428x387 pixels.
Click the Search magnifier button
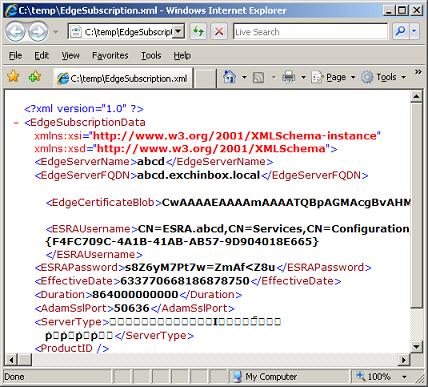click(x=400, y=32)
